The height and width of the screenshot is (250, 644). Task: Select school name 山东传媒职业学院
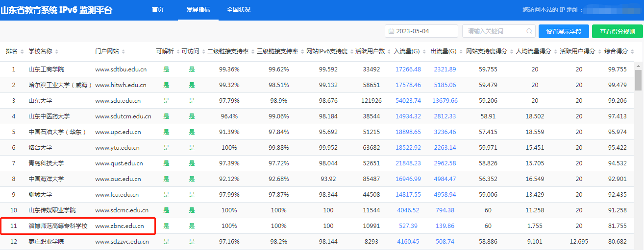pyautogui.click(x=52, y=210)
